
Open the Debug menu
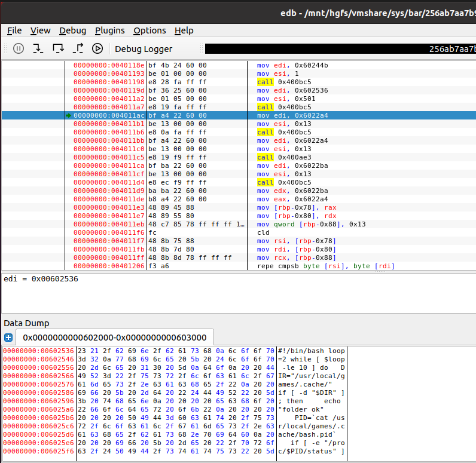pyautogui.click(x=72, y=30)
